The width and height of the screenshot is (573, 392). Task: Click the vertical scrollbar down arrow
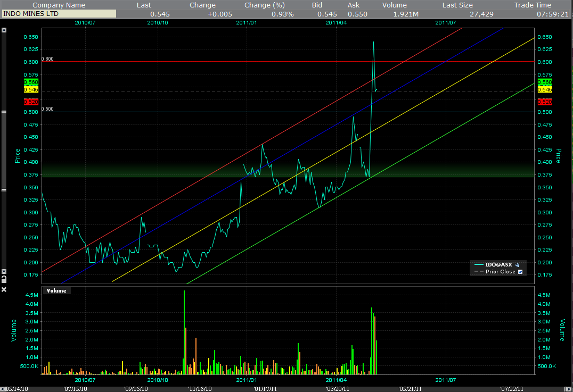(x=4, y=271)
